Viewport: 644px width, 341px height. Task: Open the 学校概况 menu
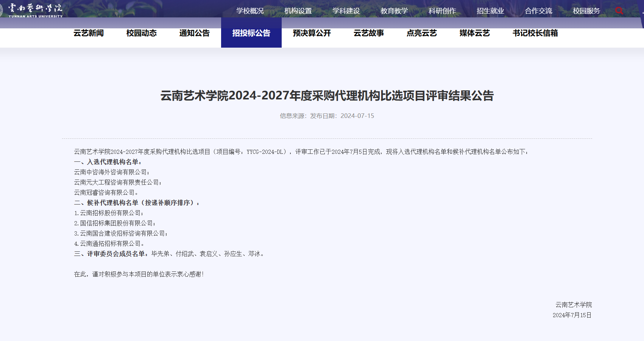pyautogui.click(x=250, y=11)
